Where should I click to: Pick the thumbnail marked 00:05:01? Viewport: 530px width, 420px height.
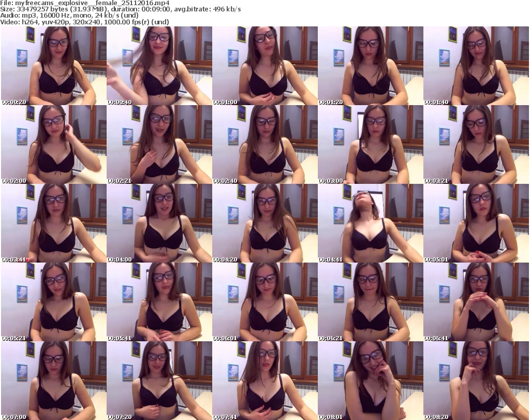476,223
